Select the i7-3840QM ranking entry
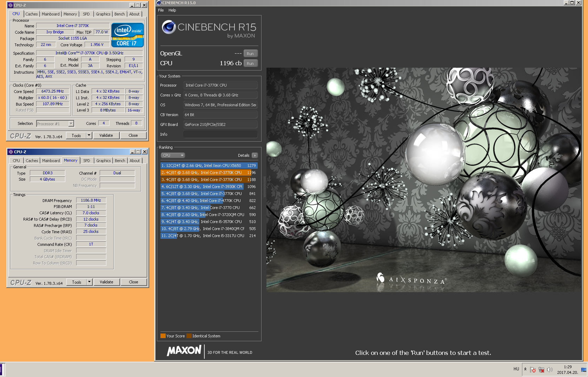 [x=209, y=229]
